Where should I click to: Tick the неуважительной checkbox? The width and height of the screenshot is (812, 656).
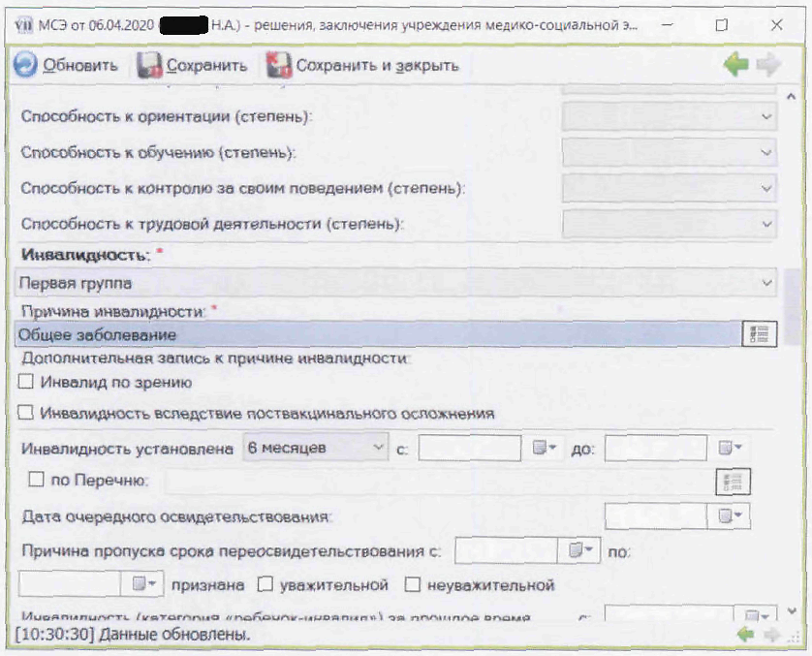413,585
